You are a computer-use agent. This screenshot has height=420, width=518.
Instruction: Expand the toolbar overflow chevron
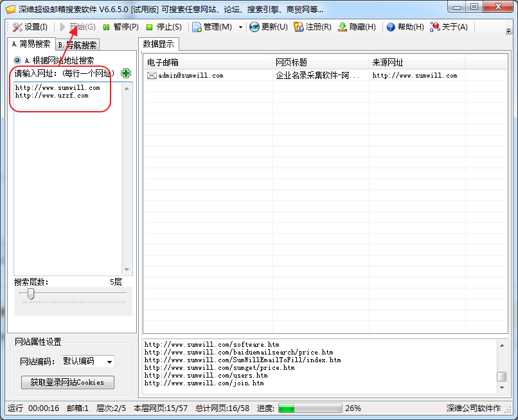[x=508, y=31]
